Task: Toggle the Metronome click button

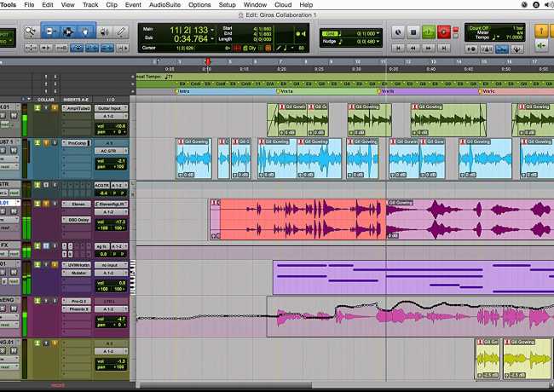Action: (486, 49)
